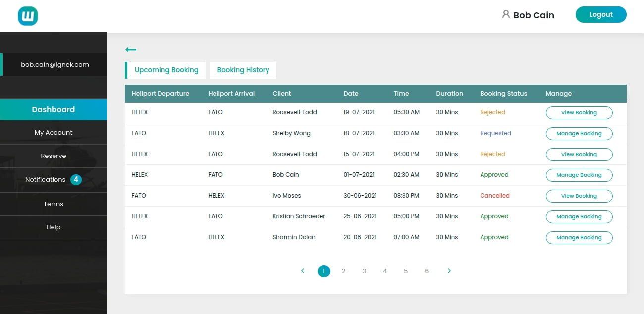
Task: Click the company logo in top-left corner
Action: pyautogui.click(x=27, y=15)
